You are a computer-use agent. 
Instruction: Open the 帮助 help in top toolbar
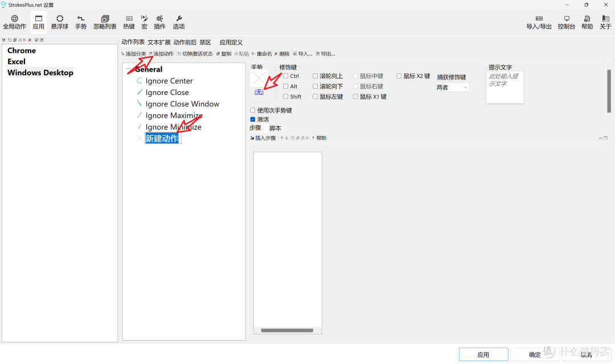[x=587, y=22]
